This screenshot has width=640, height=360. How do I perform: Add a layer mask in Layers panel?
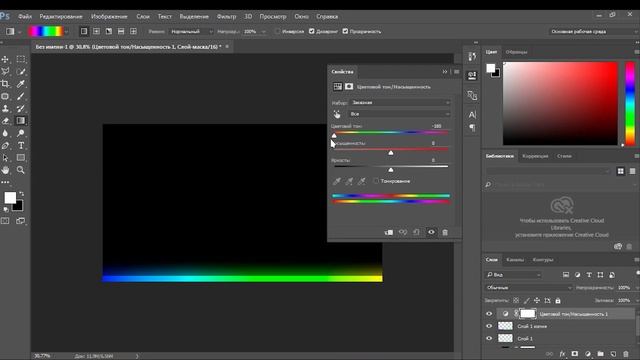(575, 354)
